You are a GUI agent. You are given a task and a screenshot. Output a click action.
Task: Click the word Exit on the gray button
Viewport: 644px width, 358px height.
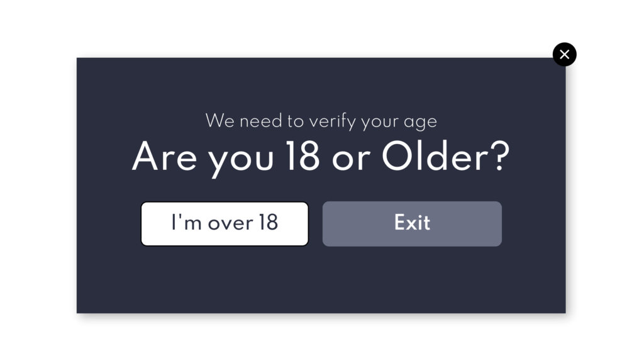tap(412, 222)
